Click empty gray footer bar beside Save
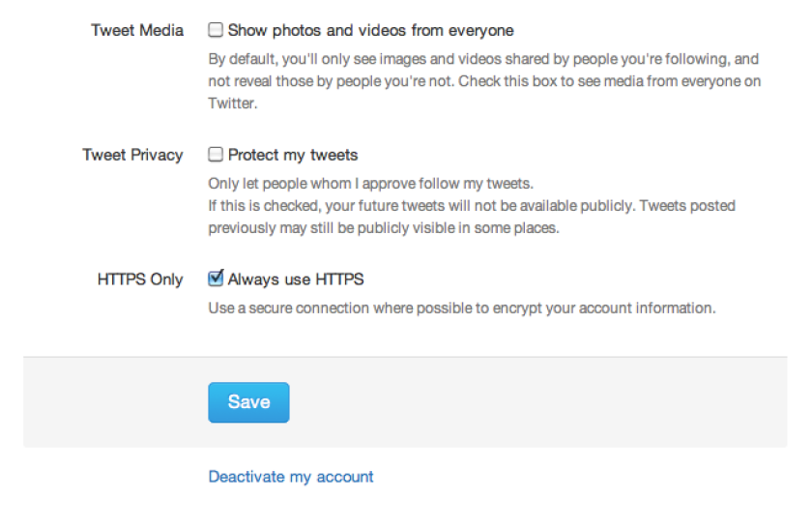This screenshot has height=529, width=812. (538, 402)
